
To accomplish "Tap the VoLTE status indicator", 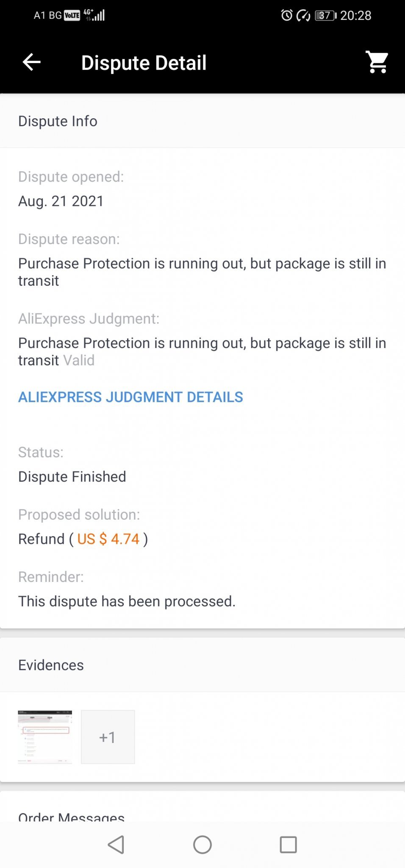I will pyautogui.click(x=72, y=16).
